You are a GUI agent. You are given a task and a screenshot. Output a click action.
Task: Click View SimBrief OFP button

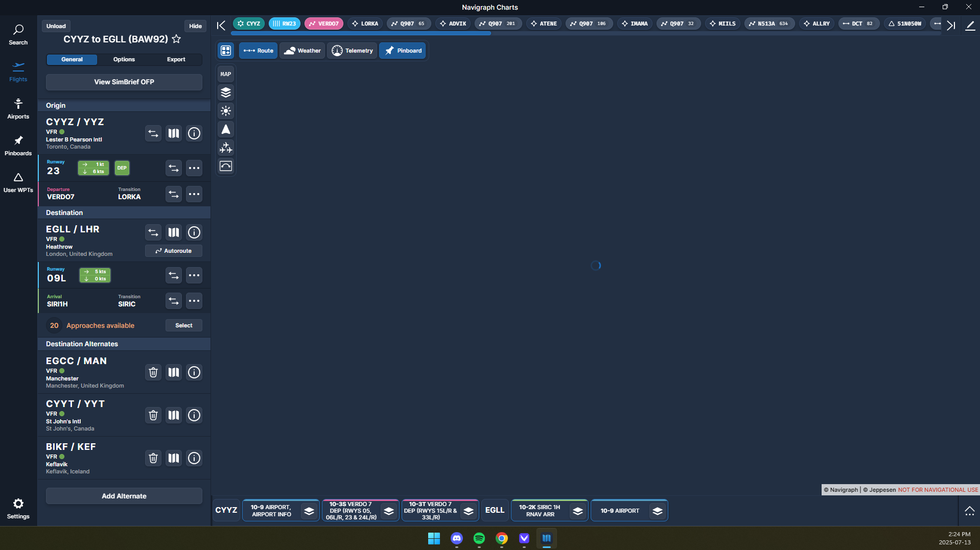click(x=124, y=82)
